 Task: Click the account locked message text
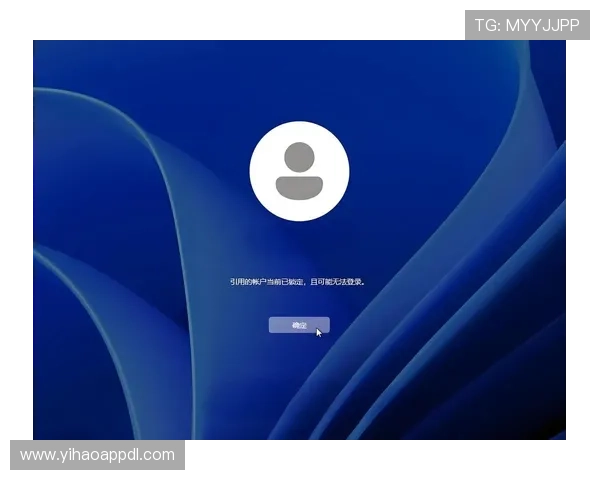(298, 282)
